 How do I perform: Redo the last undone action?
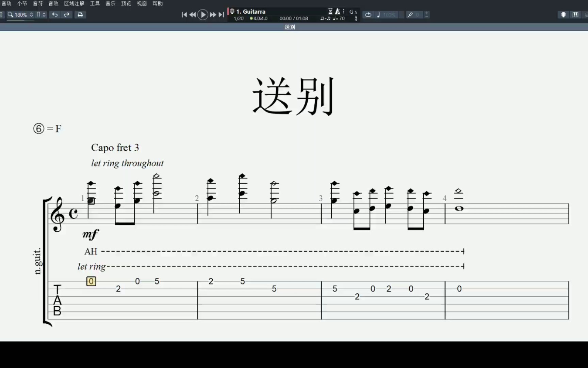(67, 15)
